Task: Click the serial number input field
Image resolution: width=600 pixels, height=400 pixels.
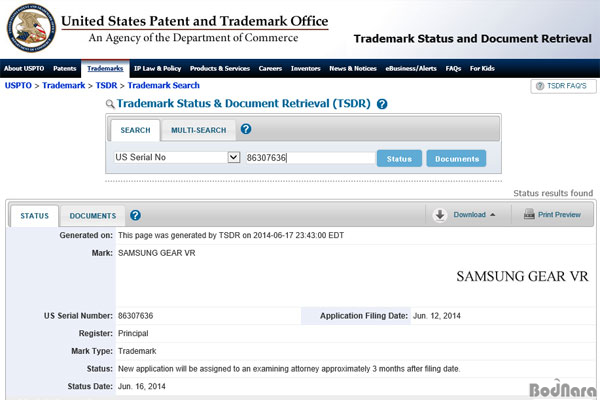Action: coord(310,158)
